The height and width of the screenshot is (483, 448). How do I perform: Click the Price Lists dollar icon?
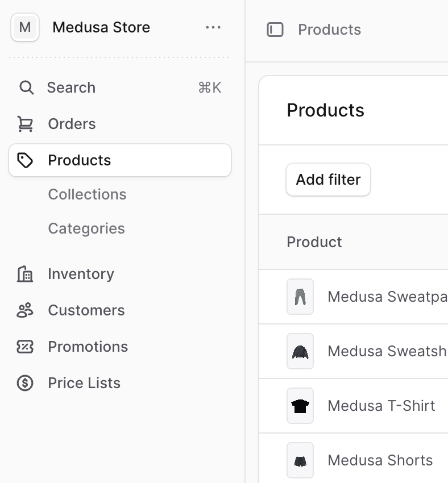pyautogui.click(x=25, y=383)
